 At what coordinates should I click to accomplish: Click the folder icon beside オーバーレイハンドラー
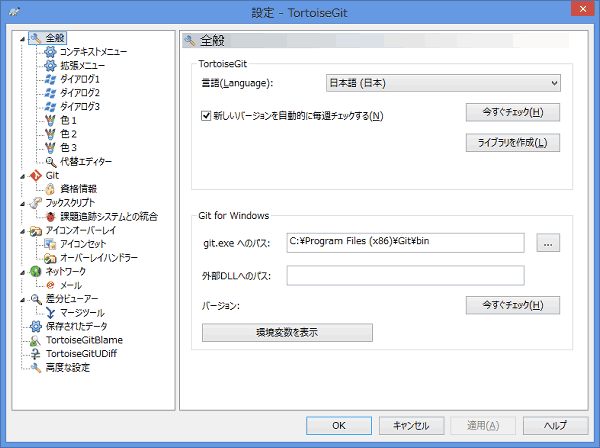tap(50, 258)
